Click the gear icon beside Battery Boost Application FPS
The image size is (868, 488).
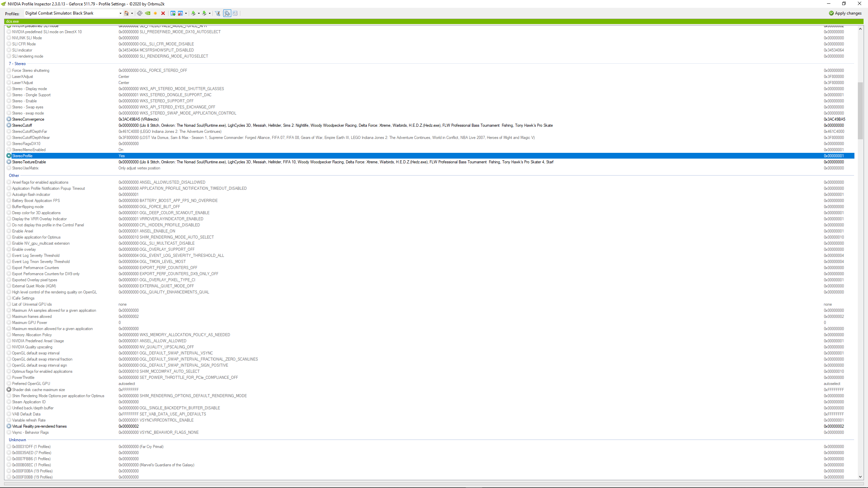tap(9, 201)
